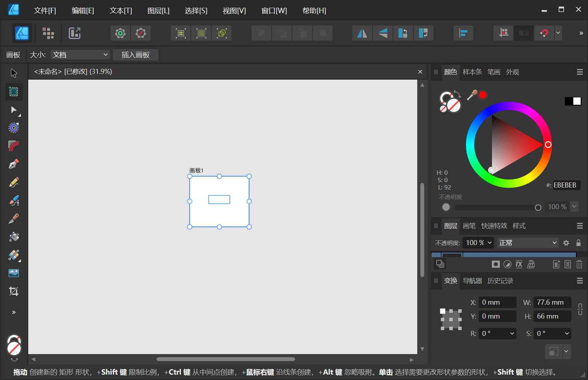
Task: Toggle snapping magnet icon
Action: [544, 33]
